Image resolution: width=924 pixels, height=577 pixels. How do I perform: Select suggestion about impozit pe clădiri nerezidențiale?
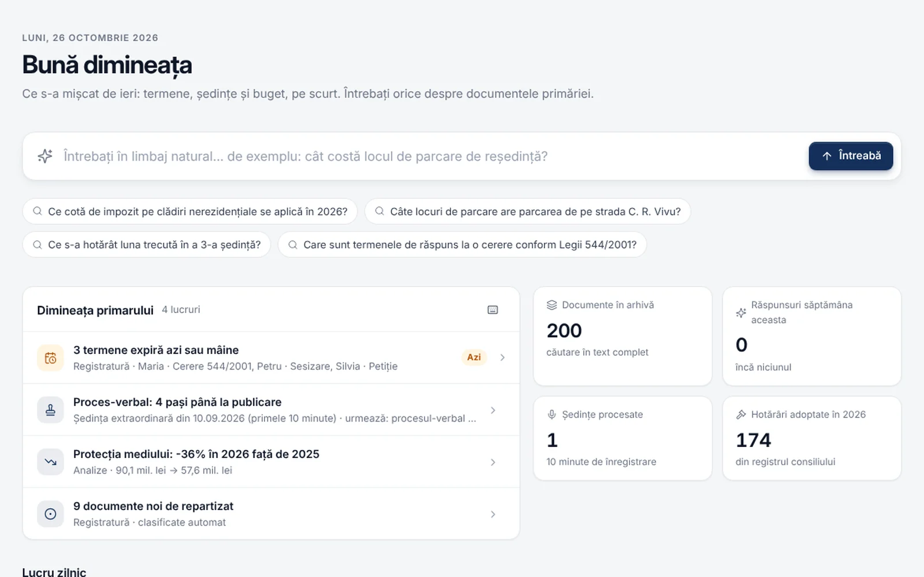point(190,211)
